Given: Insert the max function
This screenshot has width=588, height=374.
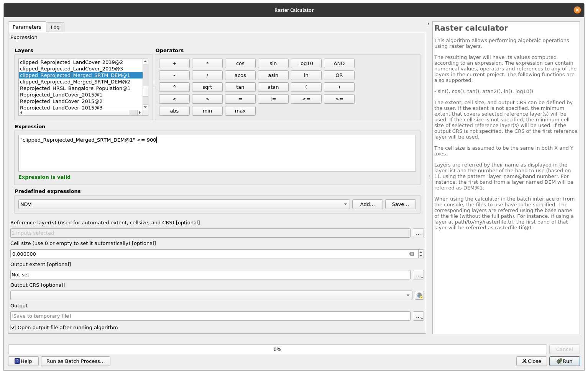Looking at the screenshot, I should point(240,111).
